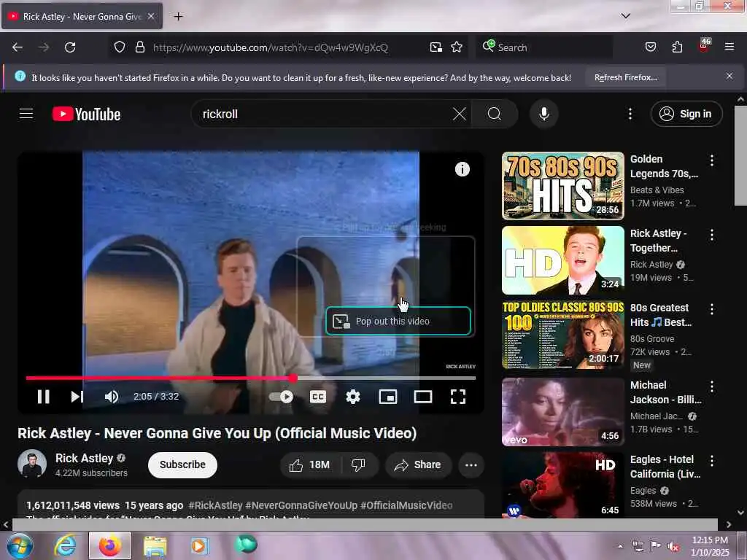Screen dimensions: 747x560
Task: Open extension icon with 46 badge
Action: [x=704, y=46]
